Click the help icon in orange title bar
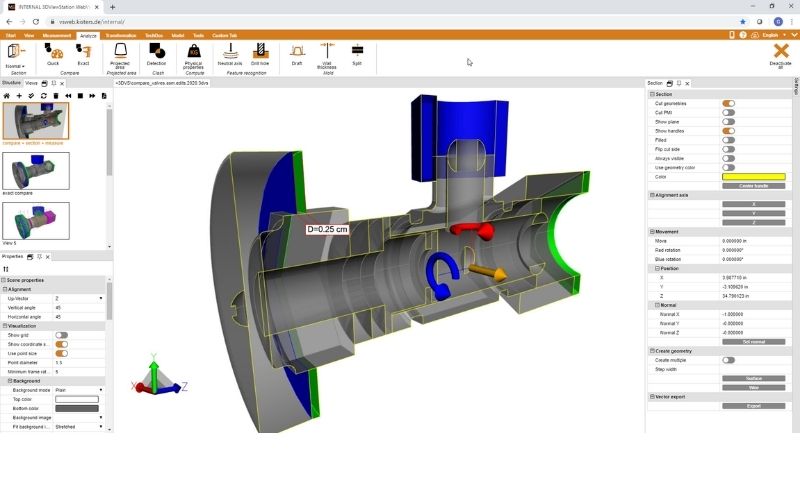The image size is (800, 500). (743, 35)
